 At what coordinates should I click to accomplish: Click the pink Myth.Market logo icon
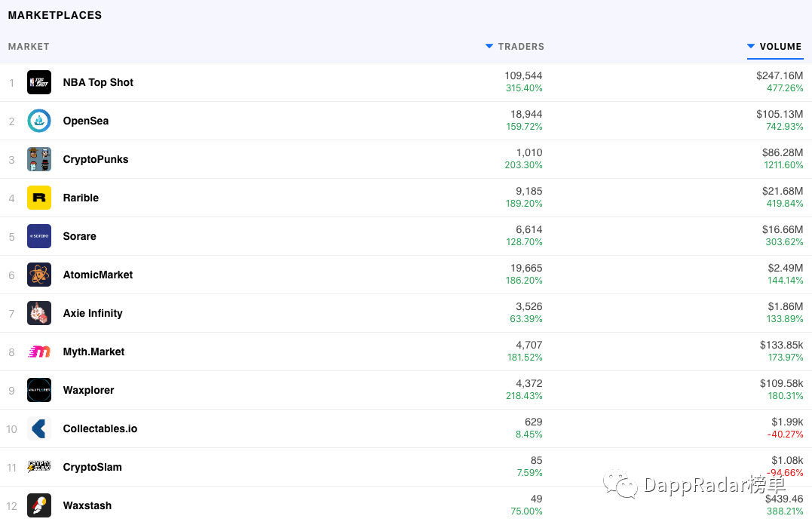39,352
